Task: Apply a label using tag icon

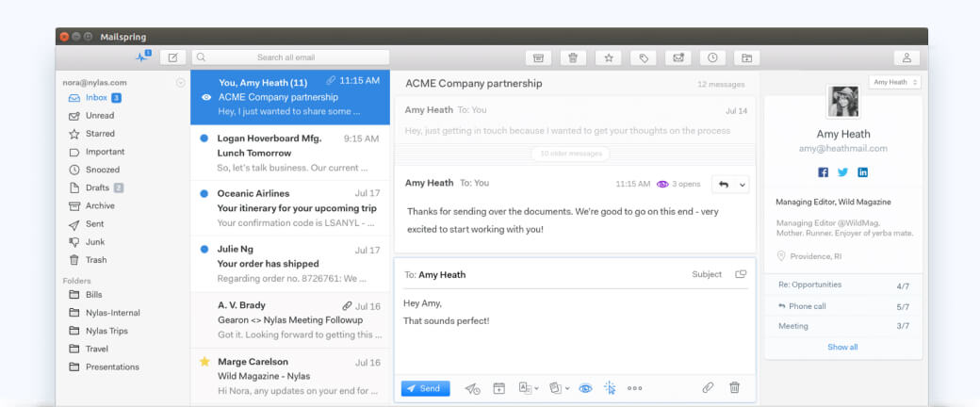Action: click(x=643, y=57)
